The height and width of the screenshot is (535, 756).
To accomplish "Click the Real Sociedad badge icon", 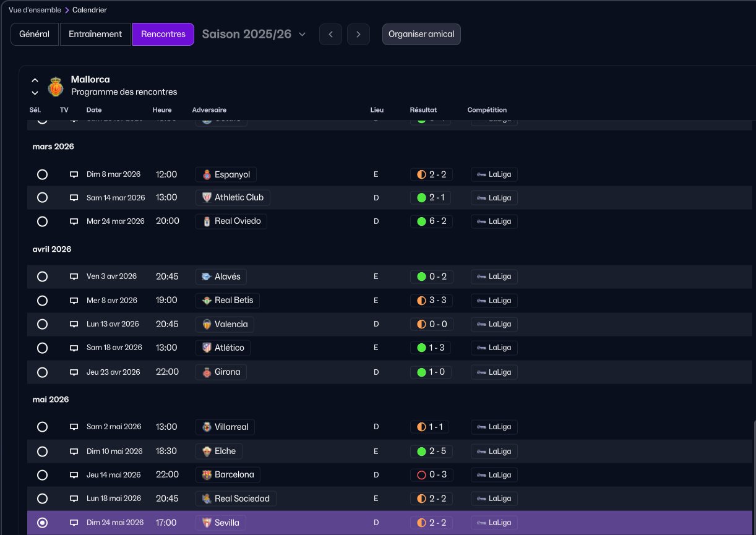I will (207, 499).
